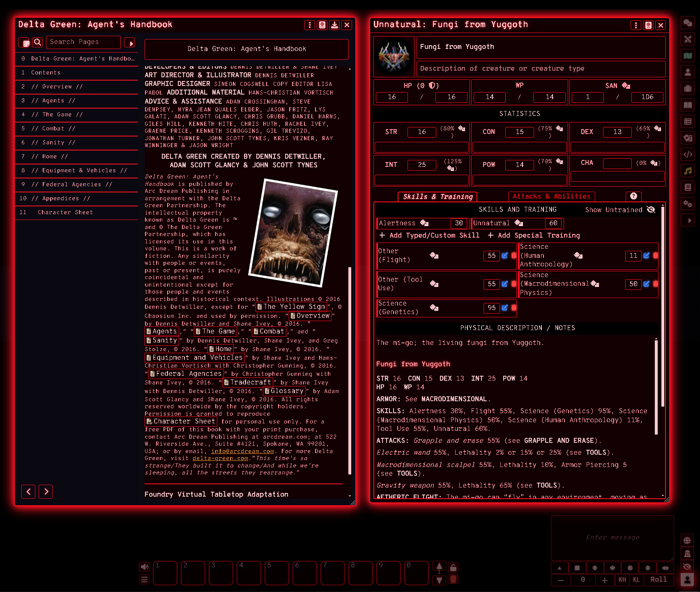Click Handbook compendium atlas icon in header
The image size is (700, 592).
(322, 25)
